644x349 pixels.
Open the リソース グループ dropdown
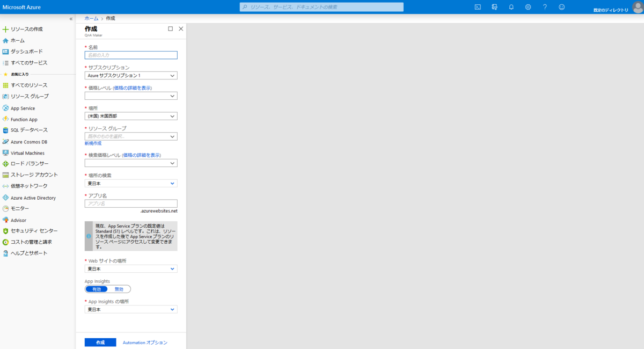(131, 136)
